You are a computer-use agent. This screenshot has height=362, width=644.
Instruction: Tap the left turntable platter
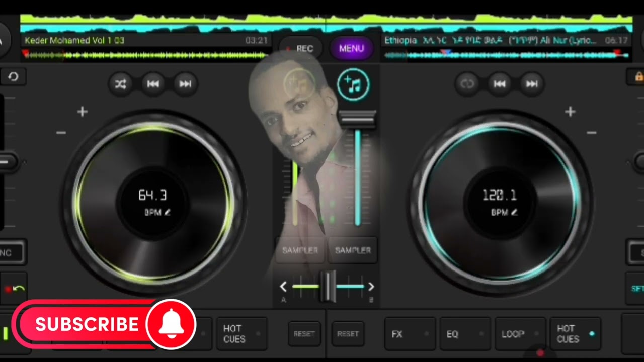(x=153, y=202)
